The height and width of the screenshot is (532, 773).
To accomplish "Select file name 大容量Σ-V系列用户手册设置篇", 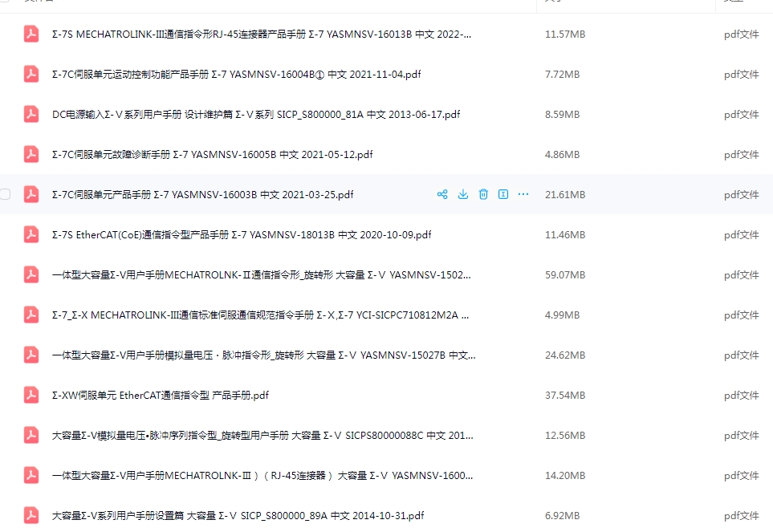I will click(238, 516).
